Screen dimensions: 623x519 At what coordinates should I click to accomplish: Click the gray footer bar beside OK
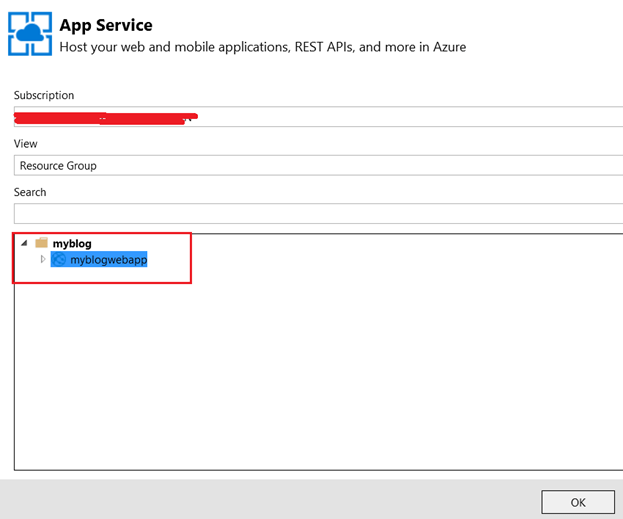(x=270, y=499)
